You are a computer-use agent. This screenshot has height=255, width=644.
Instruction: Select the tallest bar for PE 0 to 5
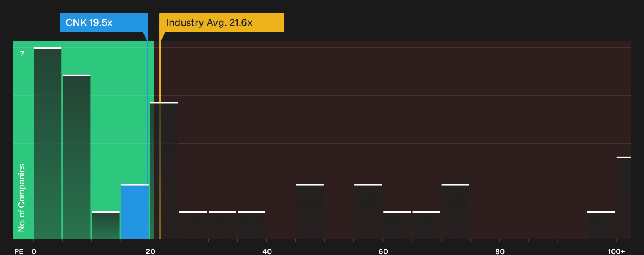48,143
